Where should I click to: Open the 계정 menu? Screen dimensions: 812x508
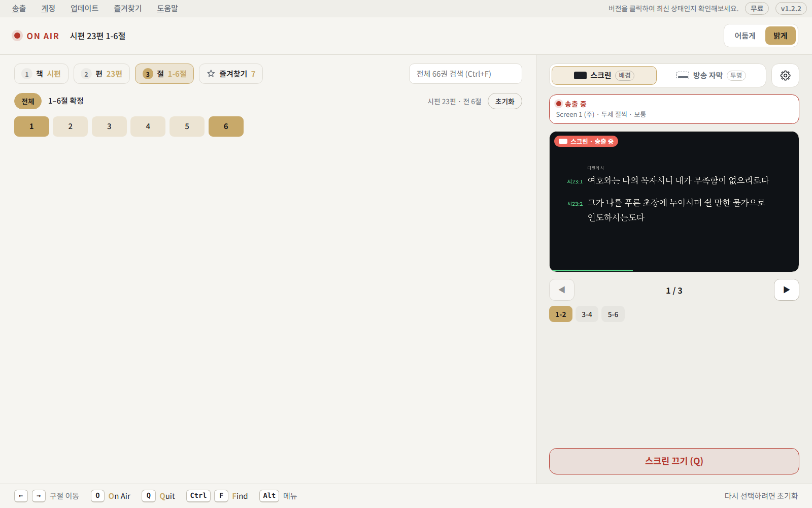[x=48, y=8]
